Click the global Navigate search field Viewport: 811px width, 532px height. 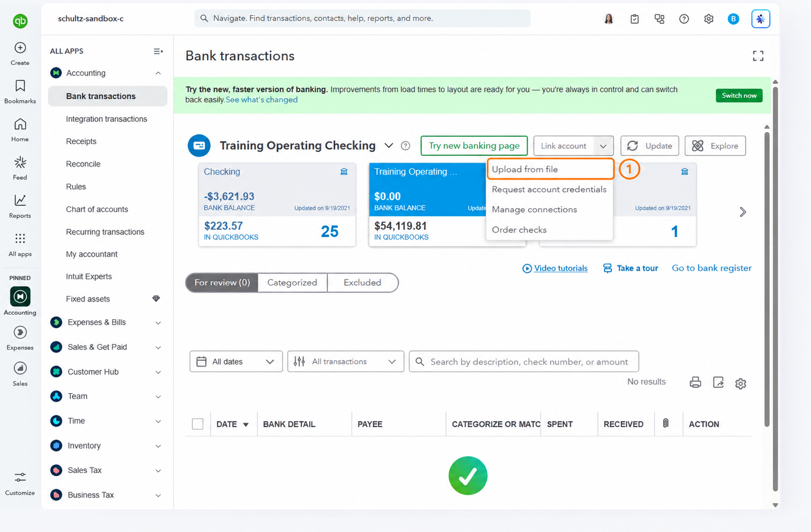pos(362,18)
